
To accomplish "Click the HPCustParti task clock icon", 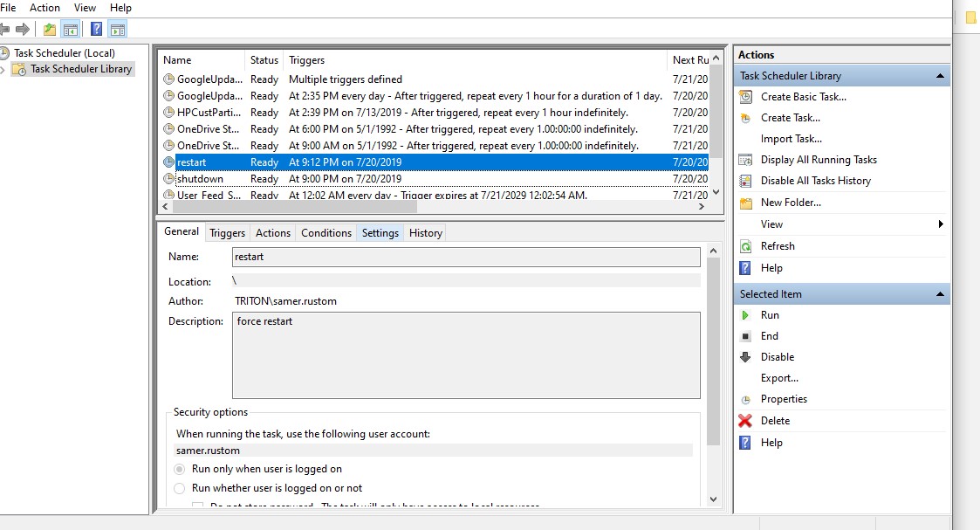I will pyautogui.click(x=168, y=113).
